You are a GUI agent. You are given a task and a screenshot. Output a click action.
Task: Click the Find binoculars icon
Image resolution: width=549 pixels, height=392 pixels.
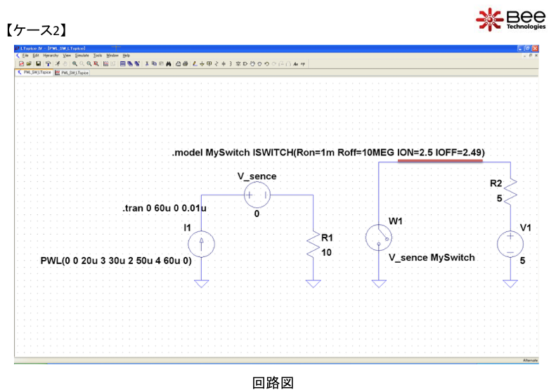point(169,63)
